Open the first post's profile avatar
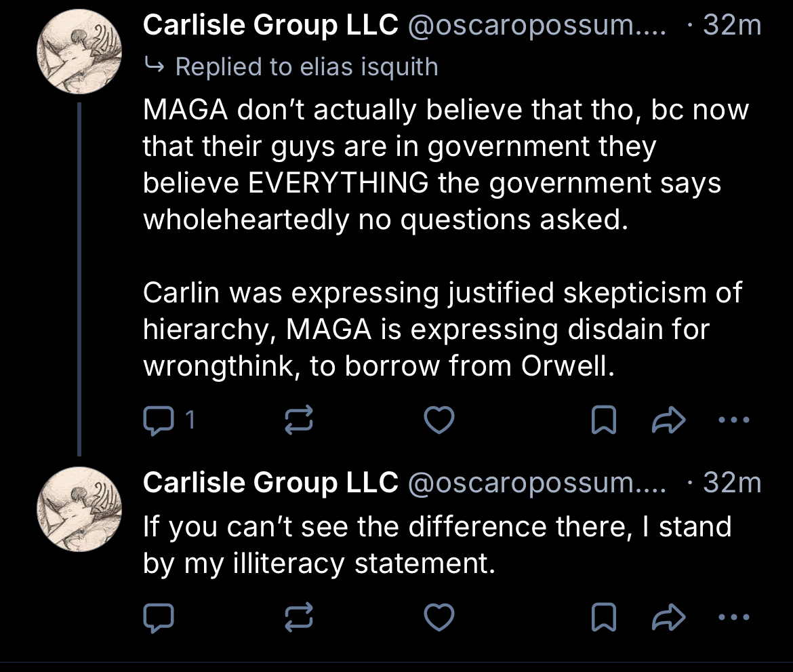 point(79,53)
